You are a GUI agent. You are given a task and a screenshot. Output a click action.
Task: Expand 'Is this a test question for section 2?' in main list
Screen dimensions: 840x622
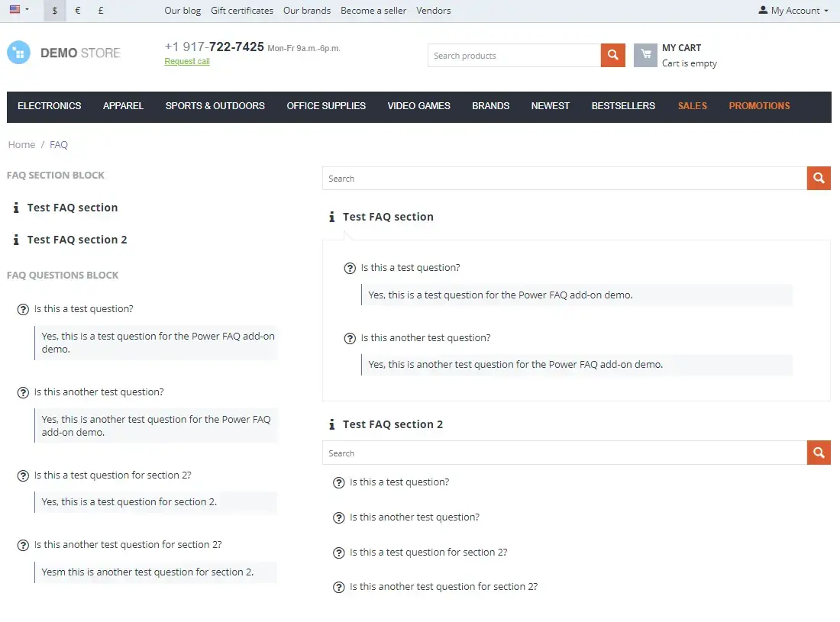tap(428, 552)
